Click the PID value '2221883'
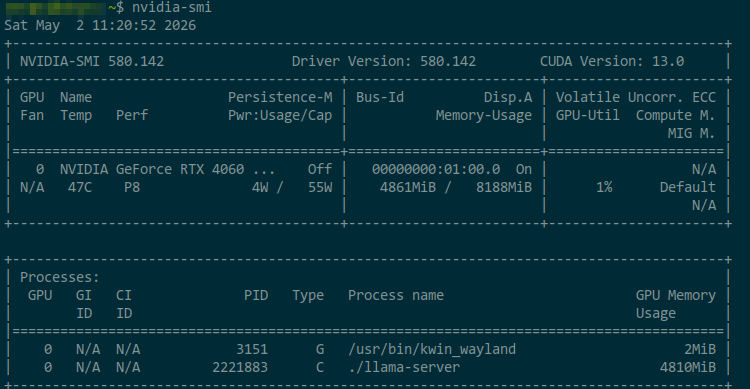This screenshot has height=389, width=750. pyautogui.click(x=240, y=367)
